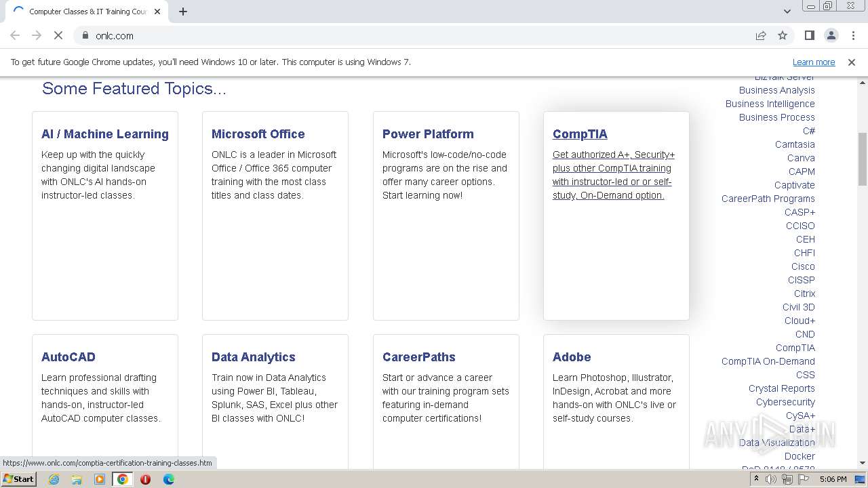The height and width of the screenshot is (488, 868).
Task: Share this page icon in address bar
Action: click(761, 35)
